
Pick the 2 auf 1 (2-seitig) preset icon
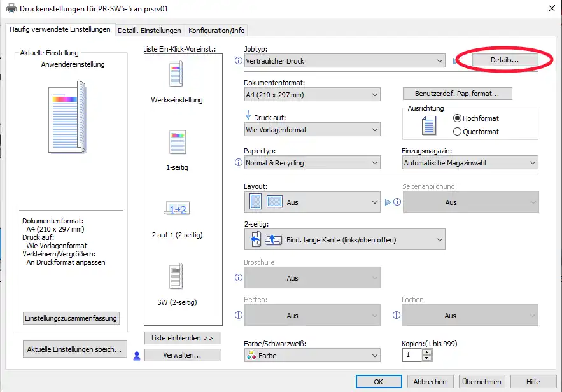(x=176, y=209)
